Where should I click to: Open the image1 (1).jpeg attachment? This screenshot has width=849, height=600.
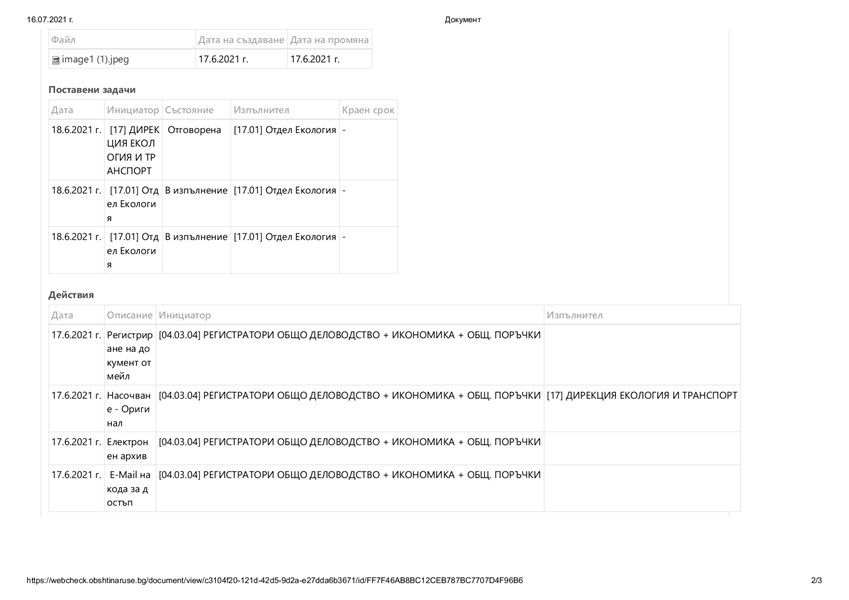[x=95, y=60]
